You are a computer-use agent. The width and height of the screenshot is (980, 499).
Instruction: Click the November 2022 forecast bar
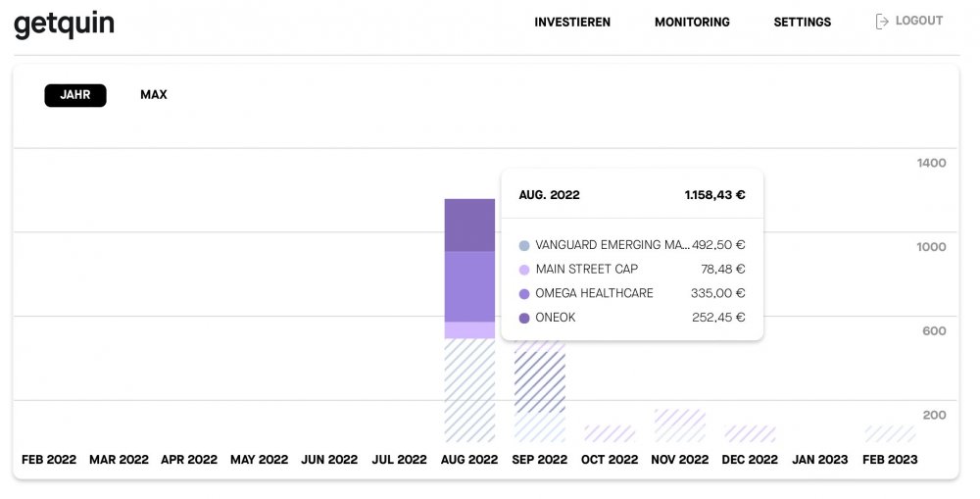click(x=680, y=425)
